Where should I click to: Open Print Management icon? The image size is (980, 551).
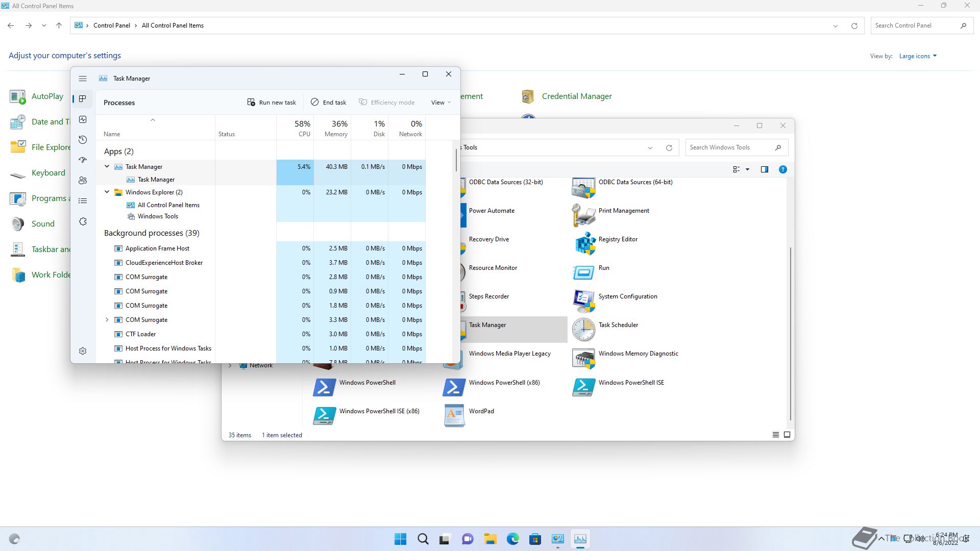(584, 215)
